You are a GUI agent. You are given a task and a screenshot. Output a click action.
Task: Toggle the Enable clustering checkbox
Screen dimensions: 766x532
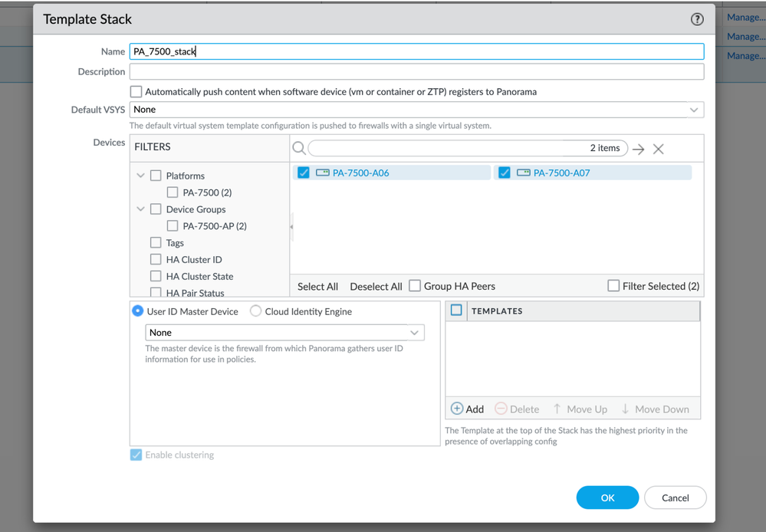click(136, 455)
